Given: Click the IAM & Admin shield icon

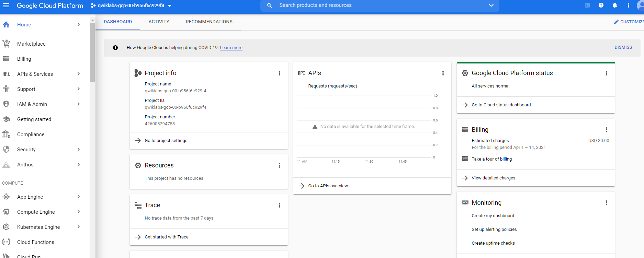Looking at the screenshot, I should (6, 104).
